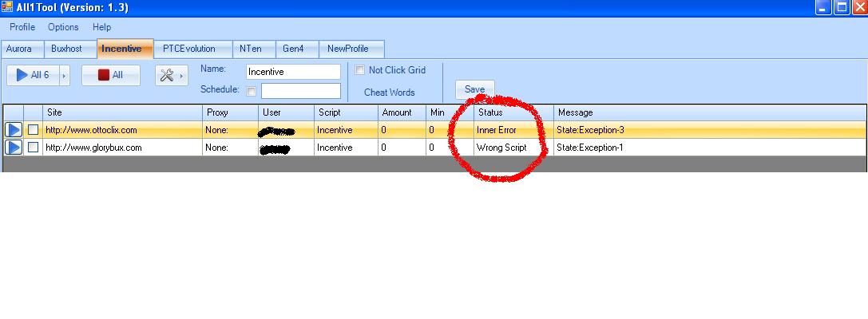Click Proxy None: in glorybux row

[230, 148]
